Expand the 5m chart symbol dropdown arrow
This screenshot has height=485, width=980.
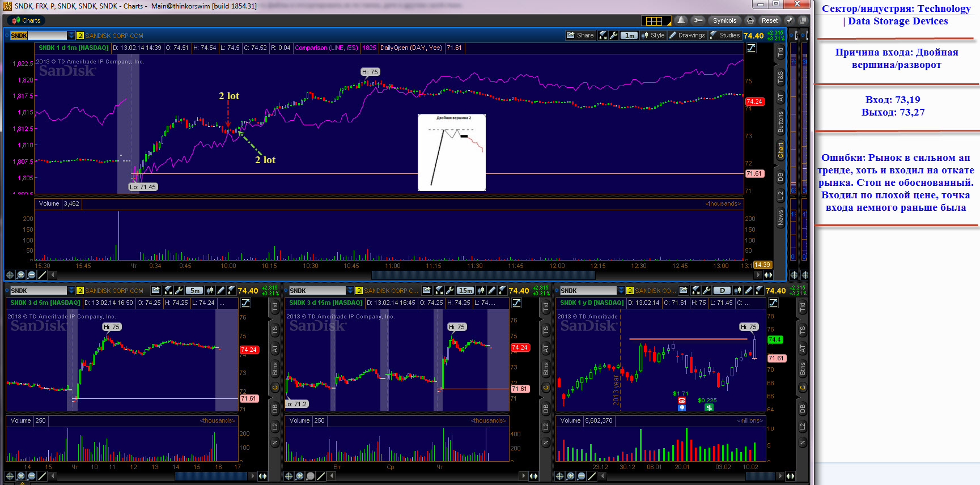point(71,291)
